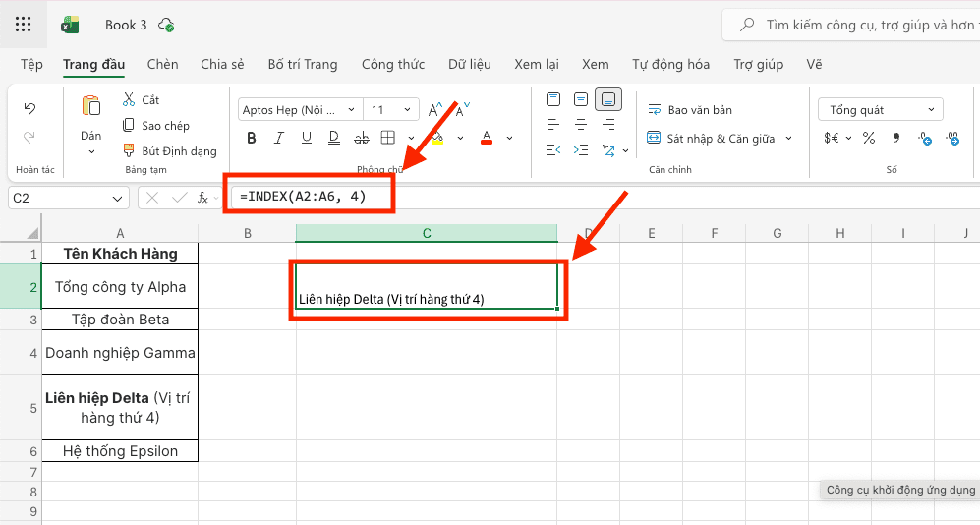Switch to the Bố trí Trang tab
The height and width of the screenshot is (525, 980).
point(303,64)
